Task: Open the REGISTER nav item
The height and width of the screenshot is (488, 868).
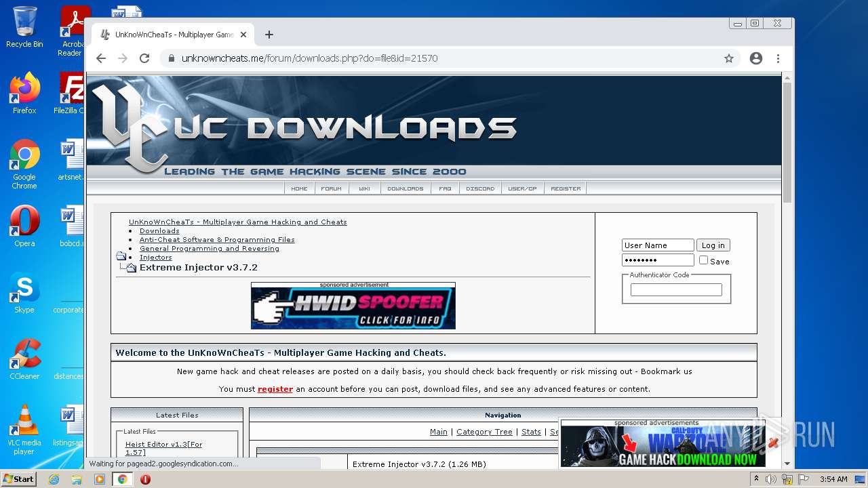Action: coord(566,188)
